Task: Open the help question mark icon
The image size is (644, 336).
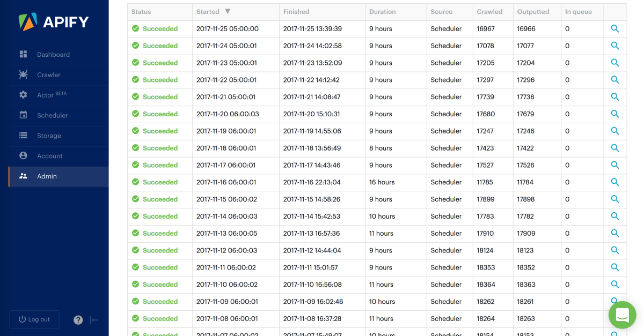Action: [78, 319]
